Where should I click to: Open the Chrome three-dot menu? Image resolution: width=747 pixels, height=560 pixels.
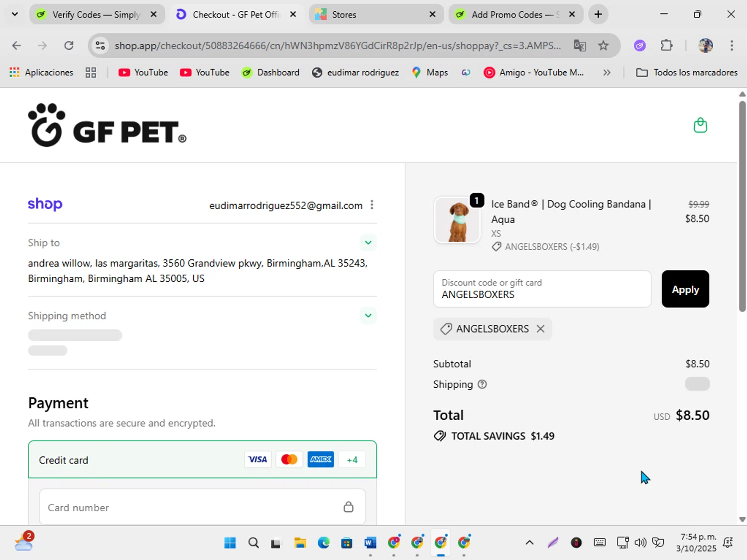tap(732, 46)
